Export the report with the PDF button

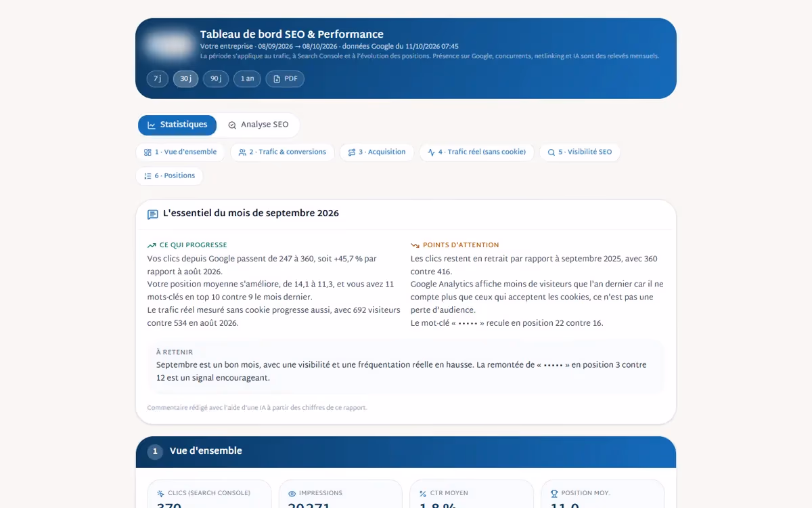(285, 79)
